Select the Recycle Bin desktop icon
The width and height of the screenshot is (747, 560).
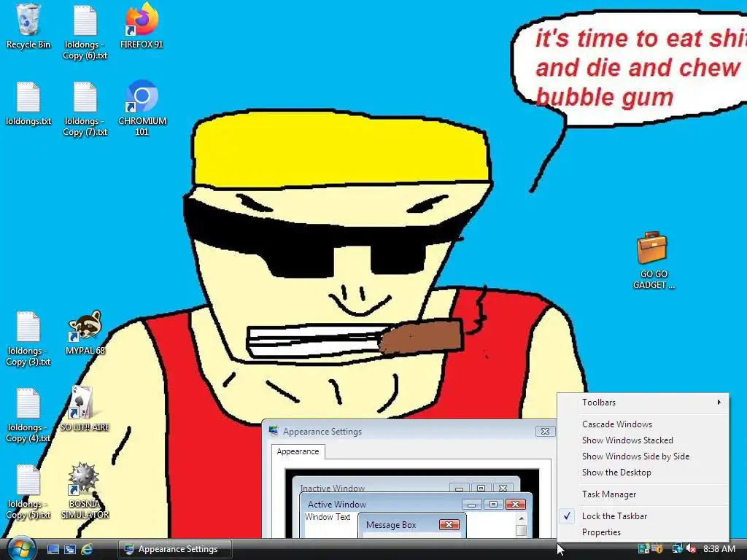[x=28, y=20]
